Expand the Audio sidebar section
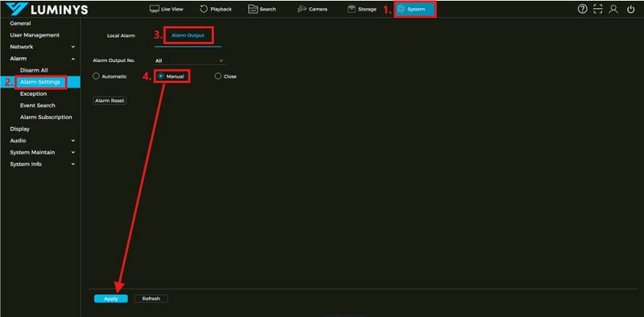This screenshot has width=644, height=317. [x=73, y=141]
